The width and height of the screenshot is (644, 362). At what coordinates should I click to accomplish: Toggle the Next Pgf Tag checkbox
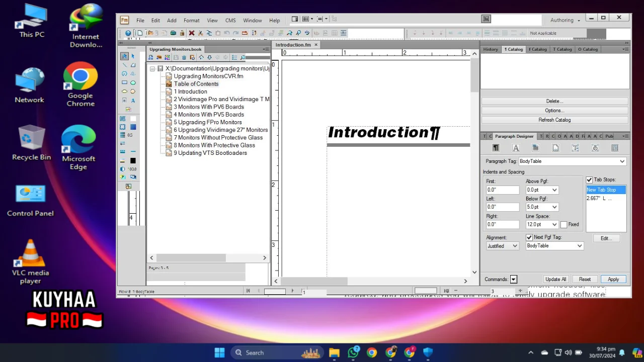point(529,237)
